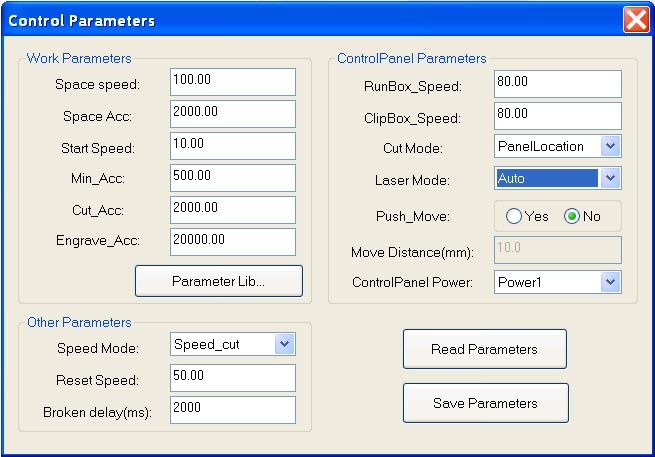Focus the Space speed input field
The width and height of the screenshot is (655, 457).
[x=232, y=82]
